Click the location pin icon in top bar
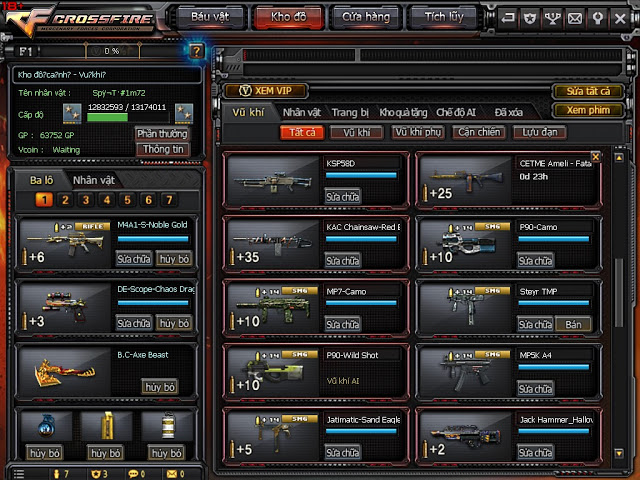The width and height of the screenshot is (640, 480). click(x=598, y=18)
